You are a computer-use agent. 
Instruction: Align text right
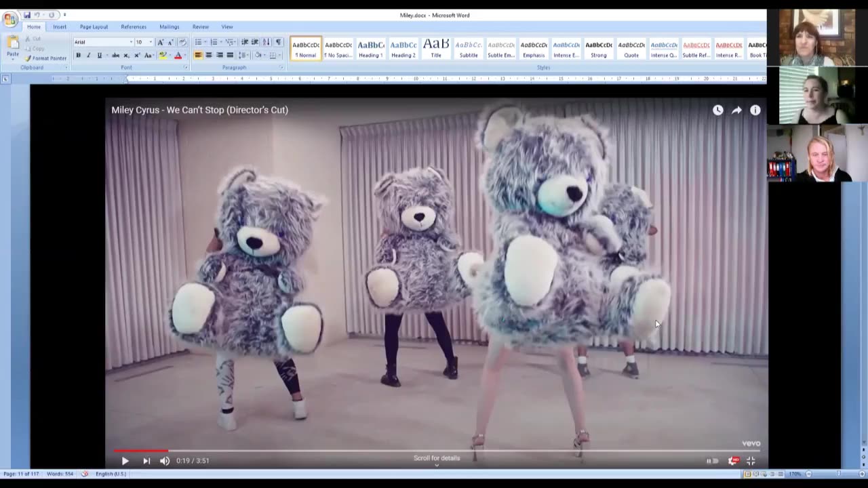(219, 56)
